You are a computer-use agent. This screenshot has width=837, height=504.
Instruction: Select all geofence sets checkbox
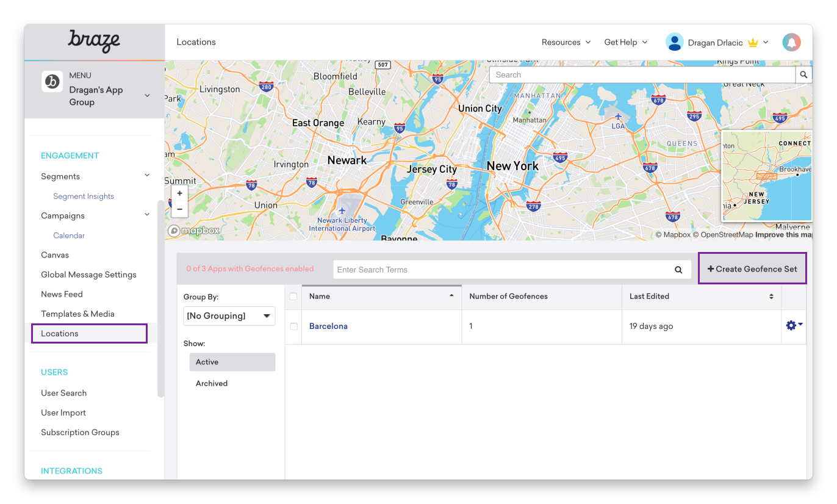(293, 297)
